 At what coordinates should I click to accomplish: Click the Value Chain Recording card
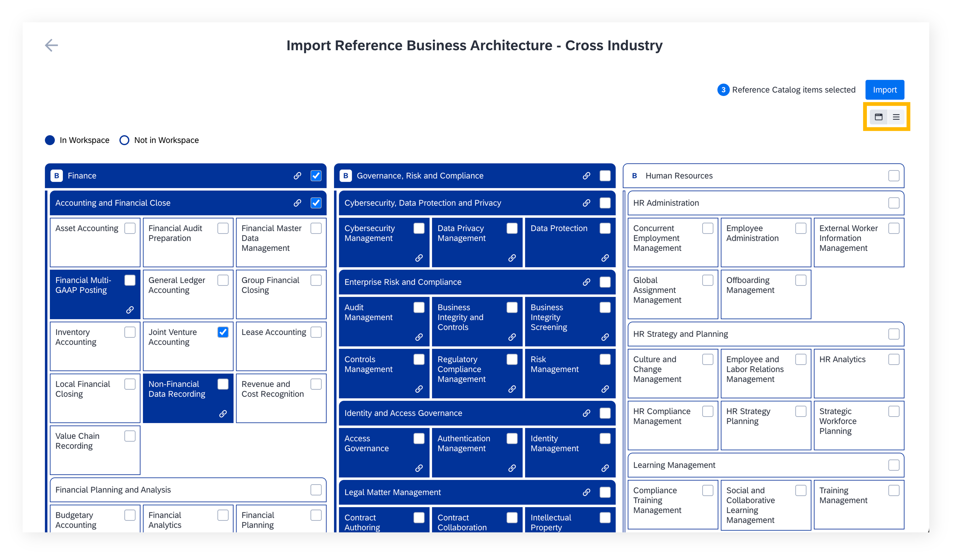(95, 450)
